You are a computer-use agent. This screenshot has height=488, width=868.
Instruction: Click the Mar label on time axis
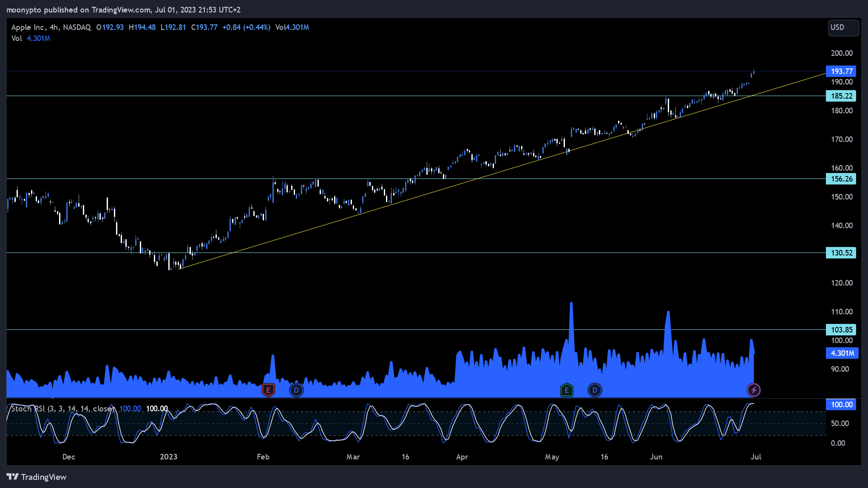(353, 457)
